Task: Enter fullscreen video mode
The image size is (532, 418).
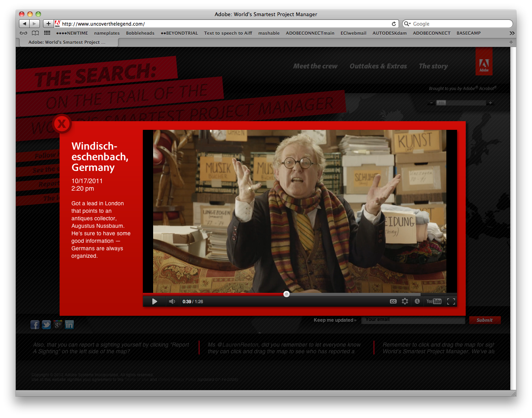Action: click(451, 302)
